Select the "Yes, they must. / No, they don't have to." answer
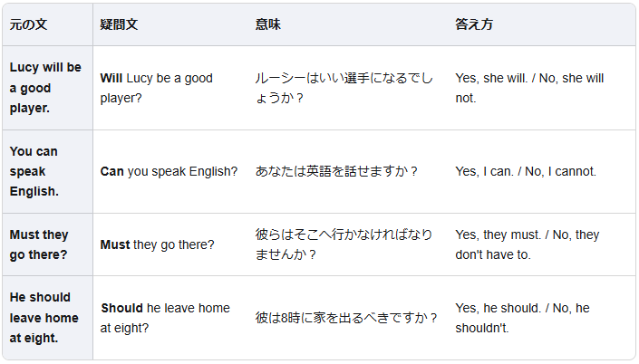The image size is (639, 364). tap(527, 244)
